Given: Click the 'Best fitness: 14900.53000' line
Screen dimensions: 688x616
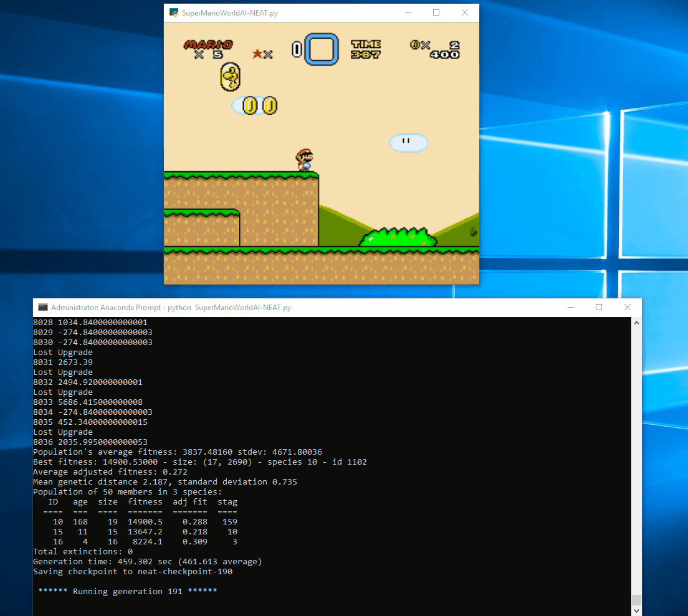Looking at the screenshot, I should pos(200,462).
